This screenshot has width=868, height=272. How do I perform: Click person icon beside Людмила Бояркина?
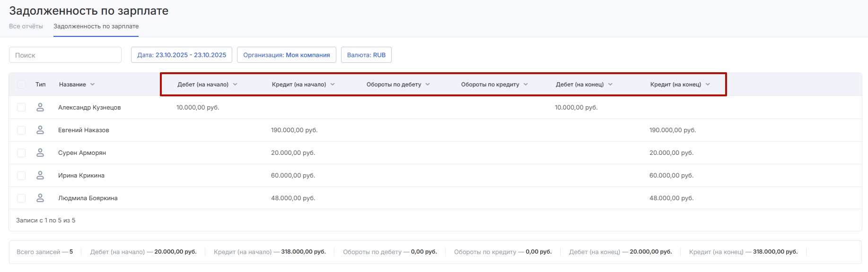(40, 198)
